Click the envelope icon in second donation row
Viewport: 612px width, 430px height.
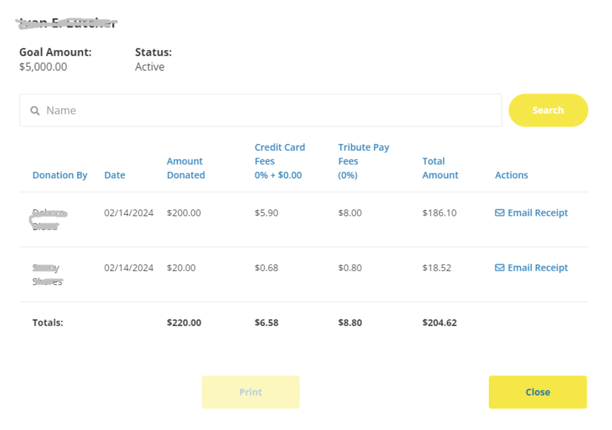pyautogui.click(x=500, y=268)
